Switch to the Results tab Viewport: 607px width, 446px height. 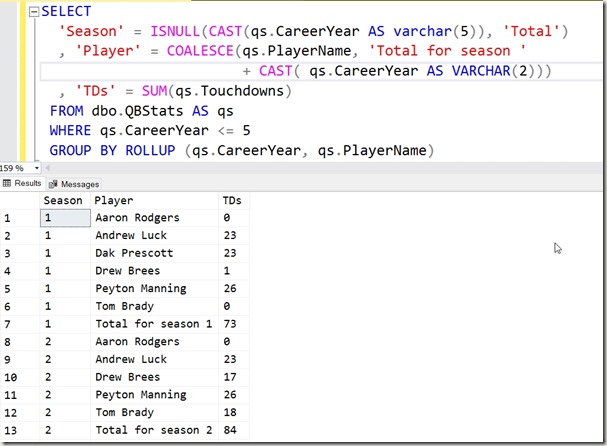22,183
